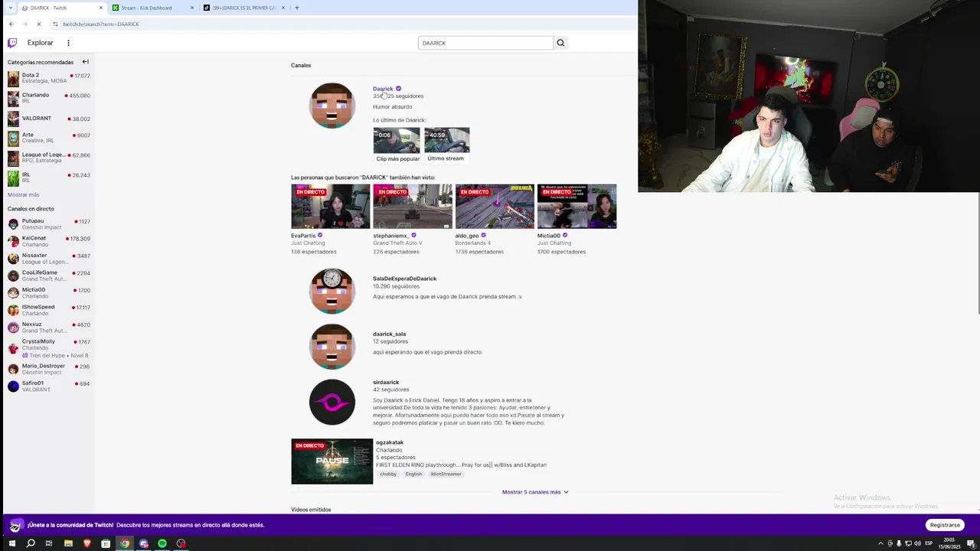Click site info icon in address bar

(x=56, y=24)
